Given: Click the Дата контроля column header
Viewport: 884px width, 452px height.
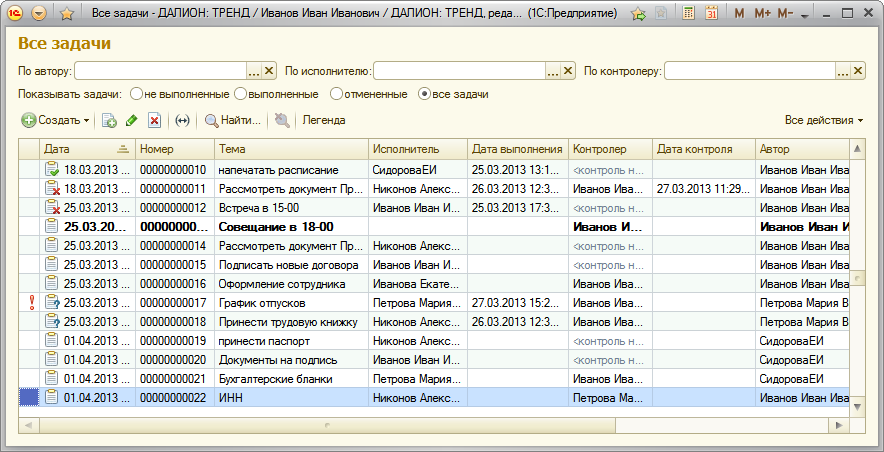Looking at the screenshot, I should (x=703, y=149).
